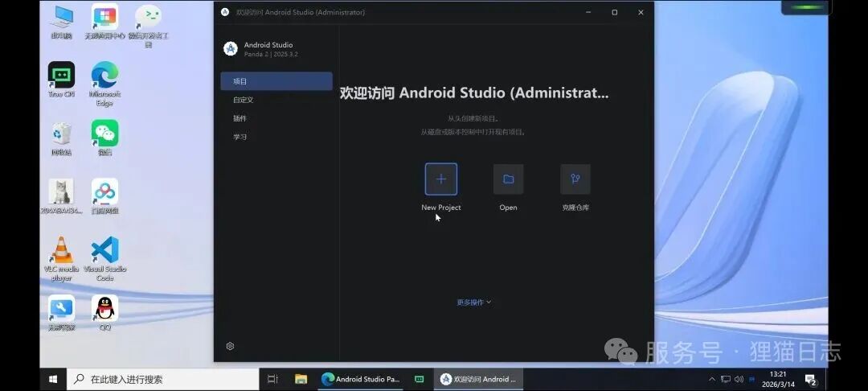Viewport: 868px width, 391px height.
Task: Click the green indicator bar at top-right corner
Action: coord(805,7)
